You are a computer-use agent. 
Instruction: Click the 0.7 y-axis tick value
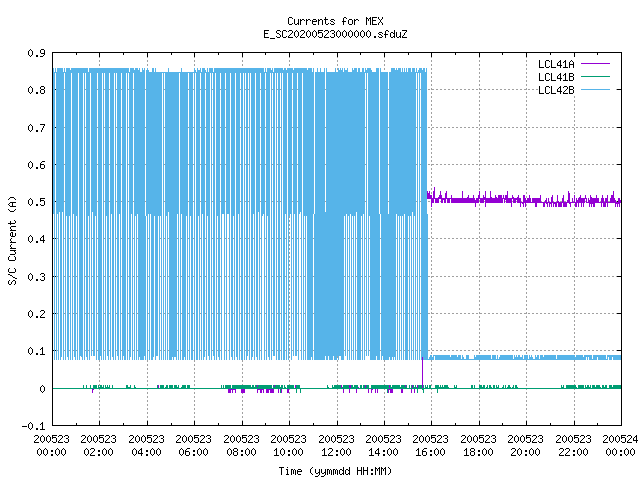36,128
